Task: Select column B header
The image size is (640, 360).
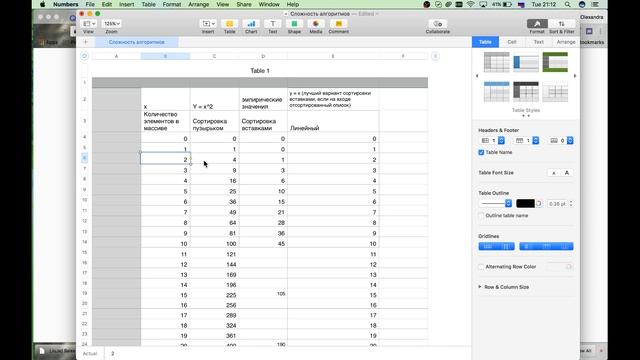Action: (x=165, y=56)
